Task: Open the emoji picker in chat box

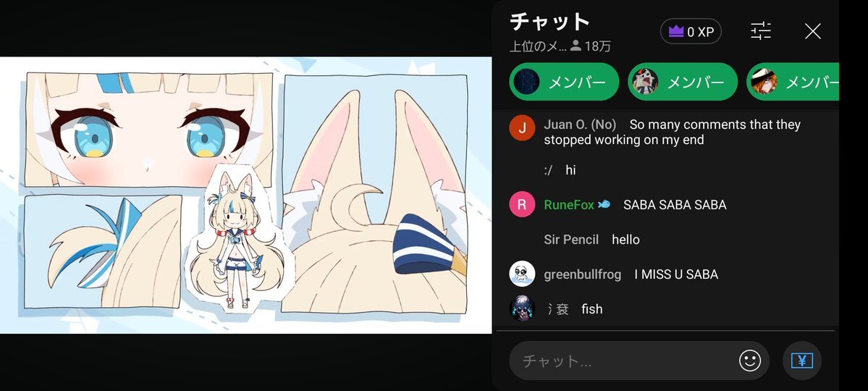Action: pos(750,361)
